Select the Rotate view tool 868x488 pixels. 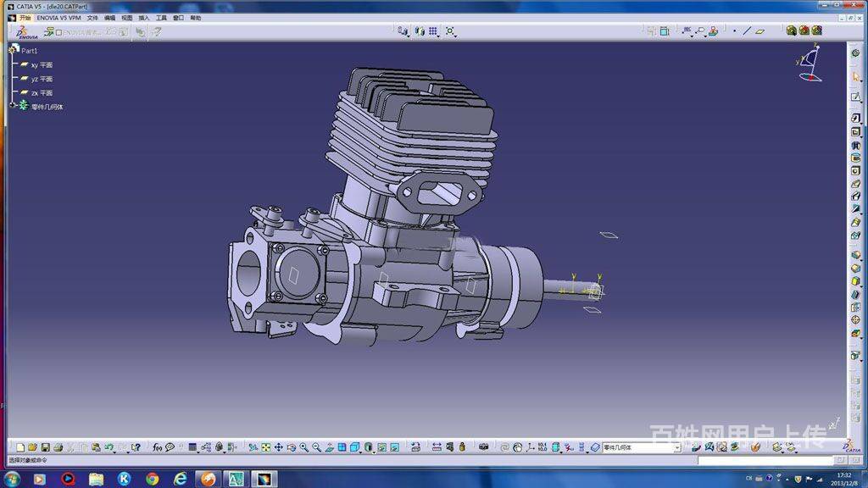point(292,447)
